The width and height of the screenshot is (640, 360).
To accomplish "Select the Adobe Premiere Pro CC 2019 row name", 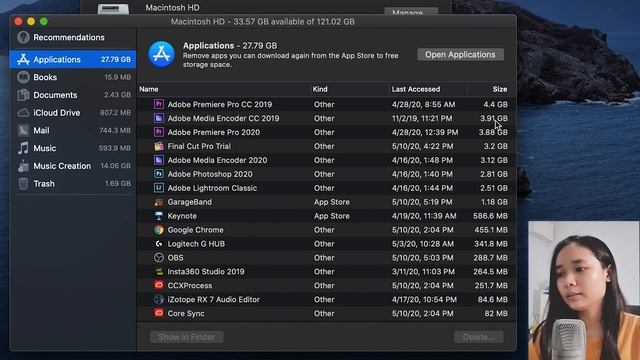I will coord(220,104).
